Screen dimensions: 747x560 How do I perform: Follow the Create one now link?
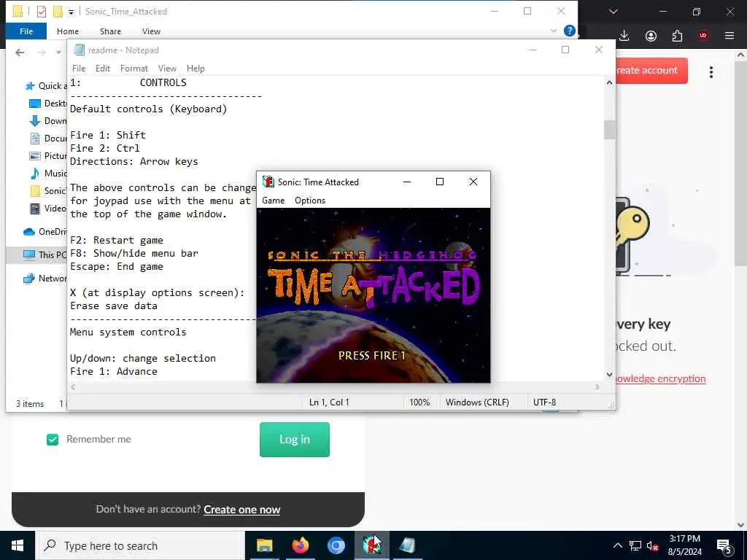point(242,510)
